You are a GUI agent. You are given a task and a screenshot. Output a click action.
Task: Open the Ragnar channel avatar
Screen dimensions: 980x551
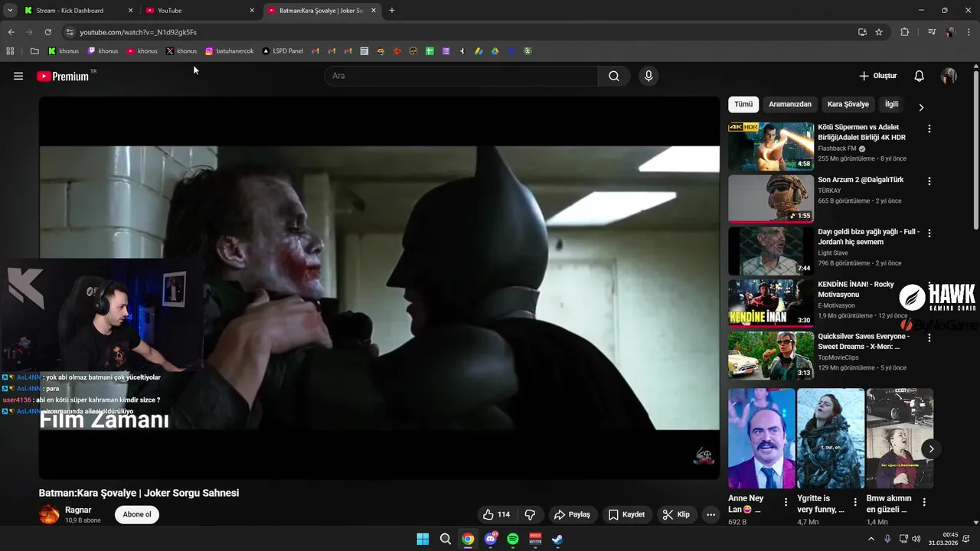pyautogui.click(x=49, y=514)
